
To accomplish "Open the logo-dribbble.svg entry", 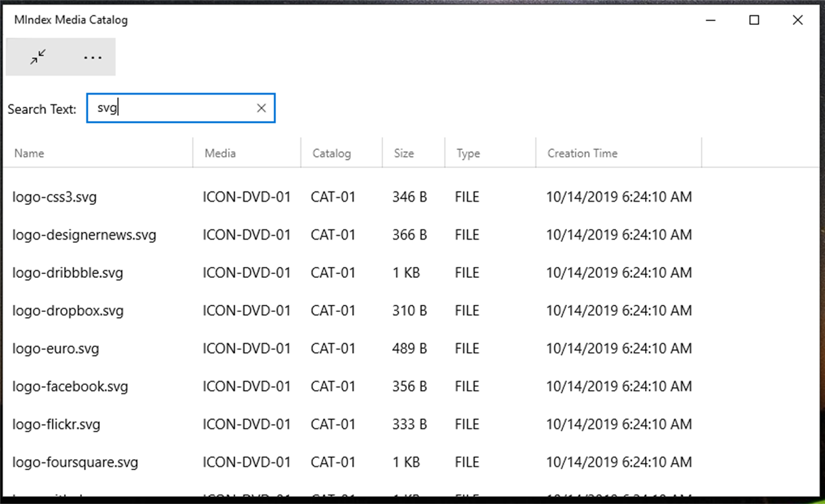I will (67, 272).
